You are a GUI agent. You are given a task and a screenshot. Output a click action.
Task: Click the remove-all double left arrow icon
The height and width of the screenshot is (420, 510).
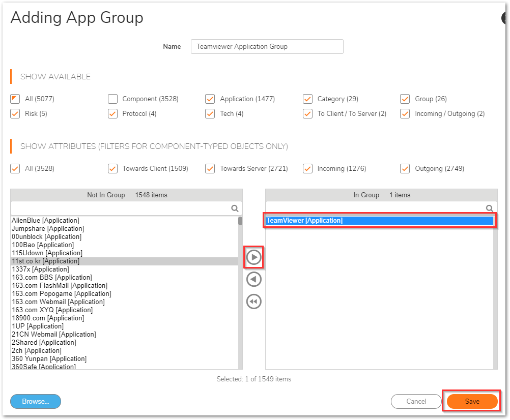pos(254,302)
